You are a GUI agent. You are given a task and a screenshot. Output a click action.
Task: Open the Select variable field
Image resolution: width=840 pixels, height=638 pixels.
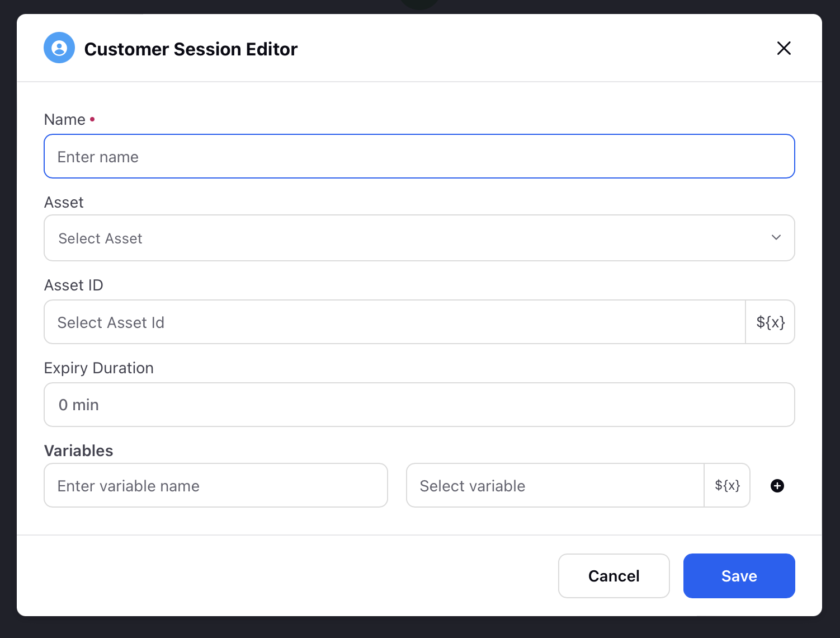(555, 485)
